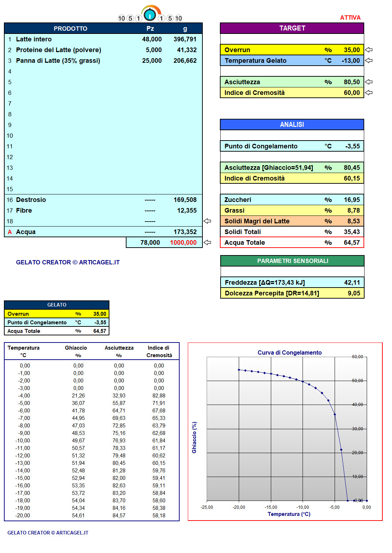Click the total grams 1000,000

pyautogui.click(x=183, y=243)
